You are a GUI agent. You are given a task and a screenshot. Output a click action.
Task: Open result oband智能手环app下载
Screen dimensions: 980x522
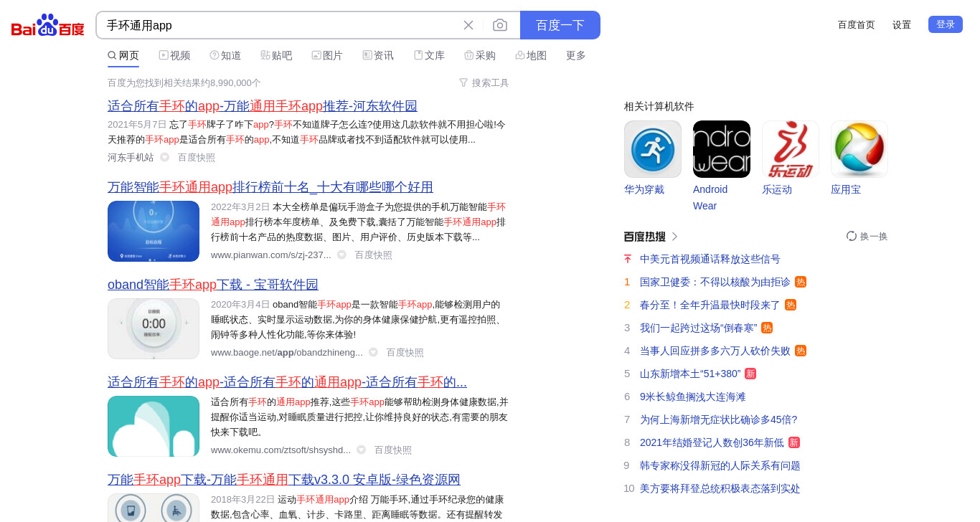point(213,285)
